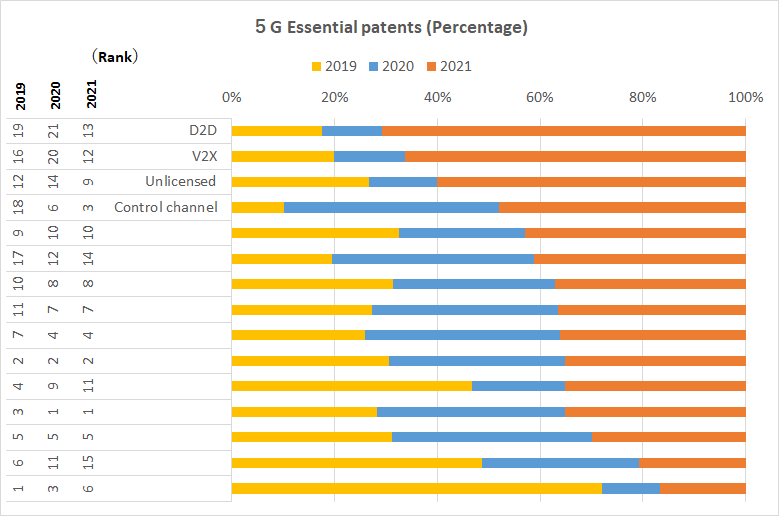Click the yellow 2019 segment of bottom bar
The width and height of the screenshot is (779, 516).
pos(416,488)
